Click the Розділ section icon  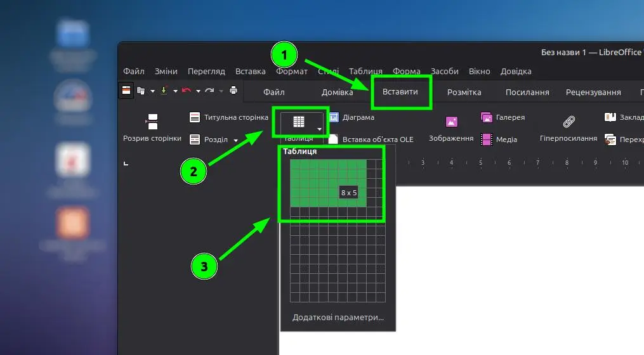click(195, 139)
